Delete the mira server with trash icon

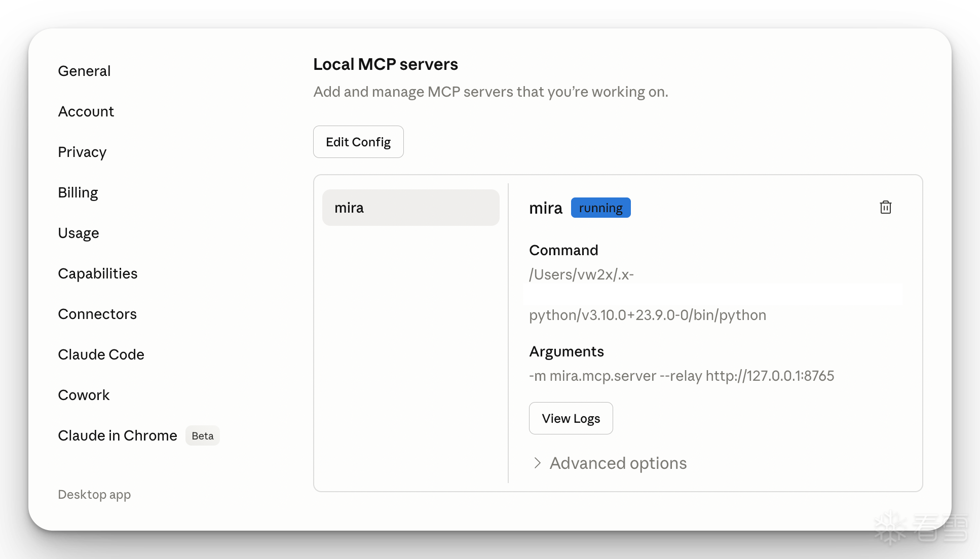(885, 207)
